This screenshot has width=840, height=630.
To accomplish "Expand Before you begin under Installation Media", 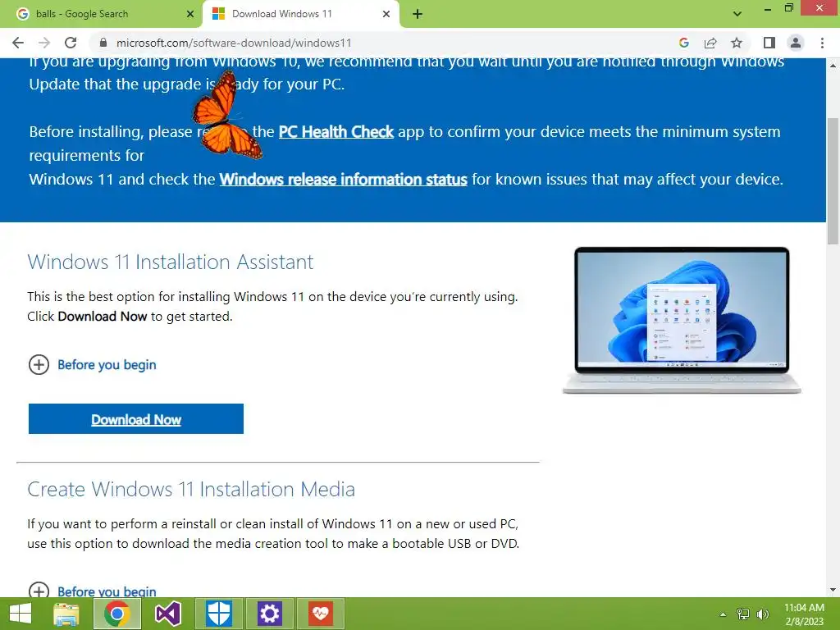I will 92,591.
